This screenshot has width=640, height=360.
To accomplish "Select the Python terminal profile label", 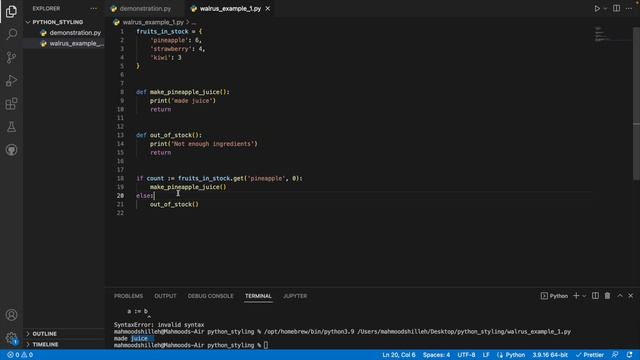I will [x=554, y=296].
